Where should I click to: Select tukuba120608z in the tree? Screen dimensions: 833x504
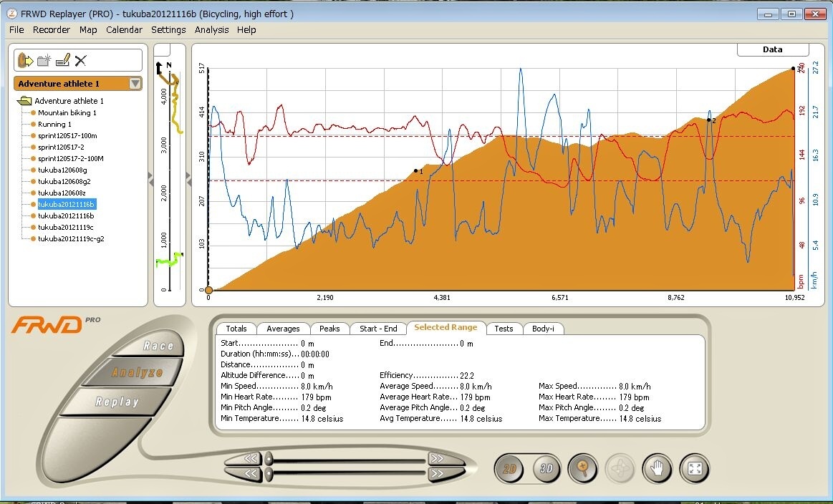[62, 193]
